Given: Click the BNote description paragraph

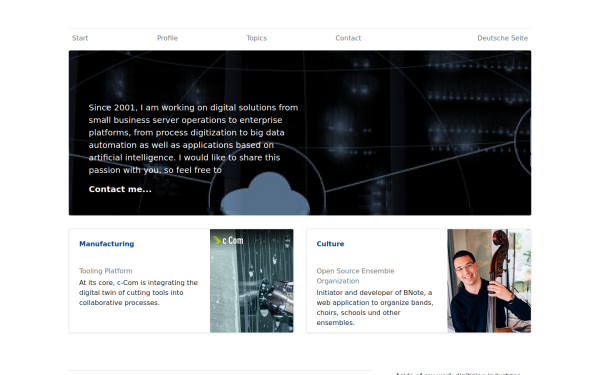Looking at the screenshot, I should pyautogui.click(x=375, y=307).
